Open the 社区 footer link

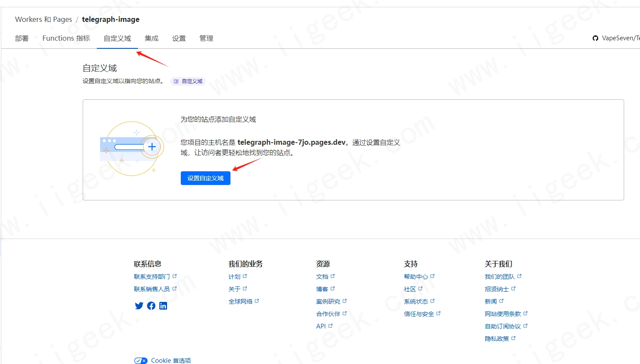tap(413, 289)
